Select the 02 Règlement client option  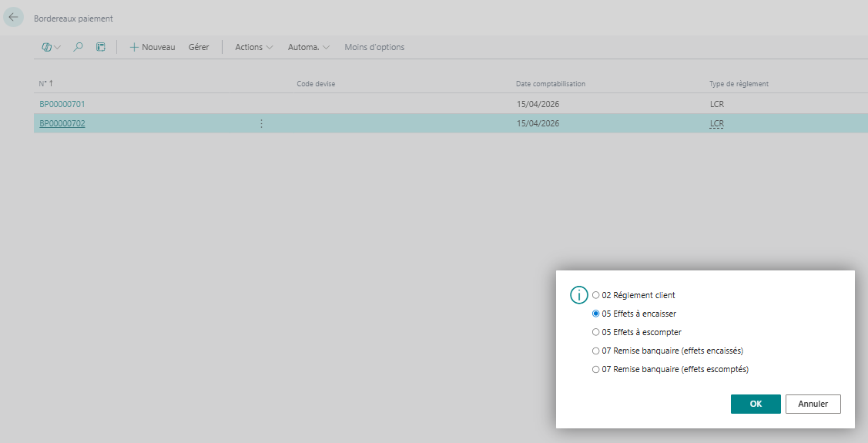point(596,295)
